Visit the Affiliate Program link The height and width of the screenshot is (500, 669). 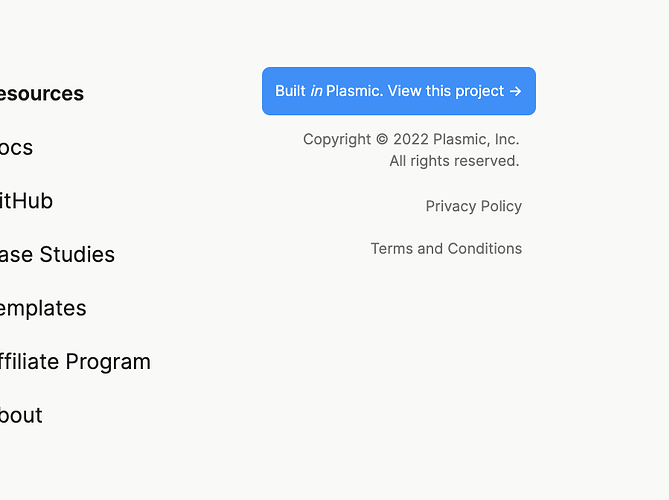click(x=75, y=362)
